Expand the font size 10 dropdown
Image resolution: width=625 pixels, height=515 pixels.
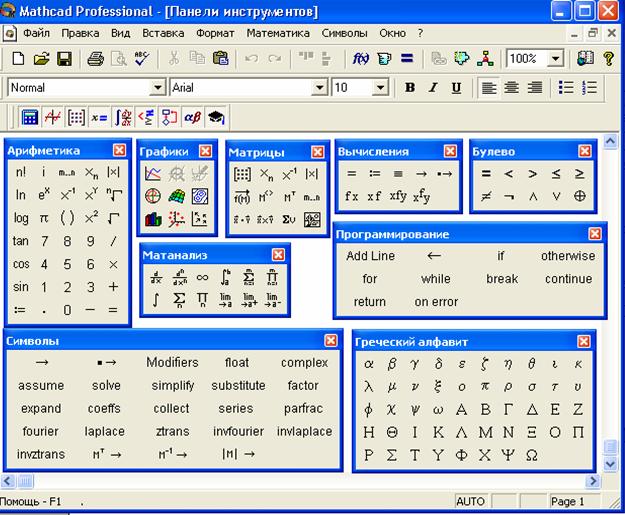380,88
